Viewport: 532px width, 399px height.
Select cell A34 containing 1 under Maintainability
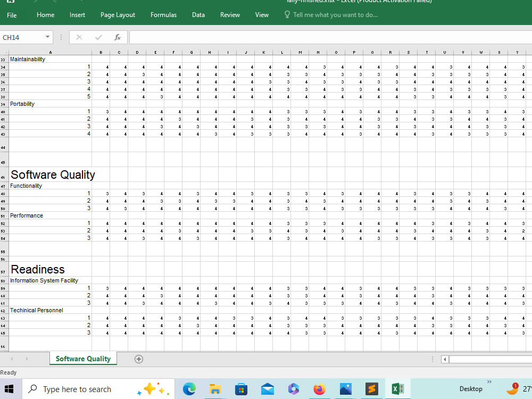pos(50,66)
